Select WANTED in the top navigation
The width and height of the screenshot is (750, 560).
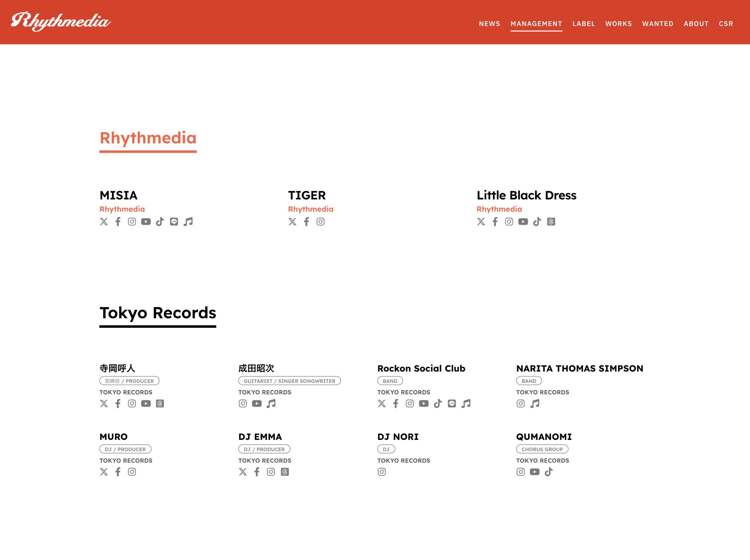pyautogui.click(x=657, y=24)
